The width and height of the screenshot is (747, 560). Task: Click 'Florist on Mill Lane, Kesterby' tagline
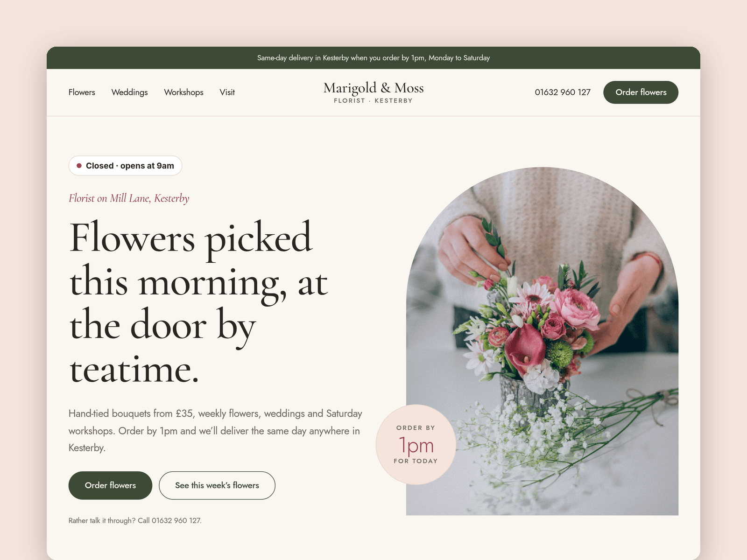[129, 198]
